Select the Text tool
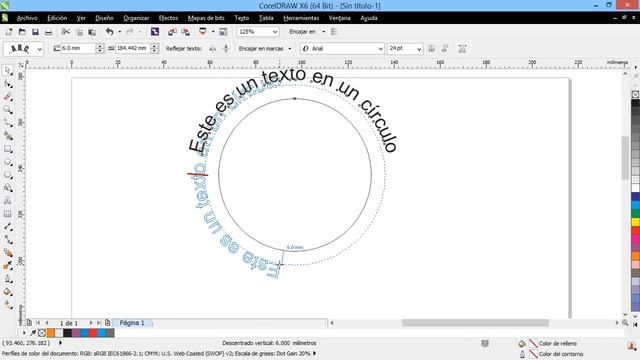This screenshot has width=640, height=360. [x=7, y=200]
